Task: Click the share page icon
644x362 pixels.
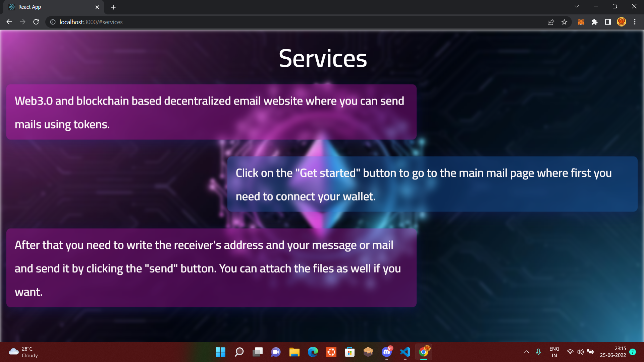Action: click(551, 22)
